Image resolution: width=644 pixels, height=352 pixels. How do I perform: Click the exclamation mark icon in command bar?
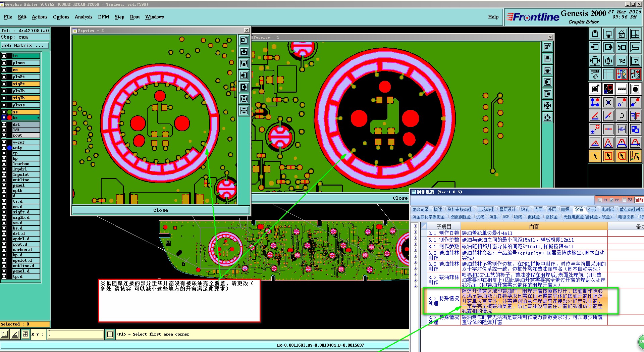(x=110, y=334)
